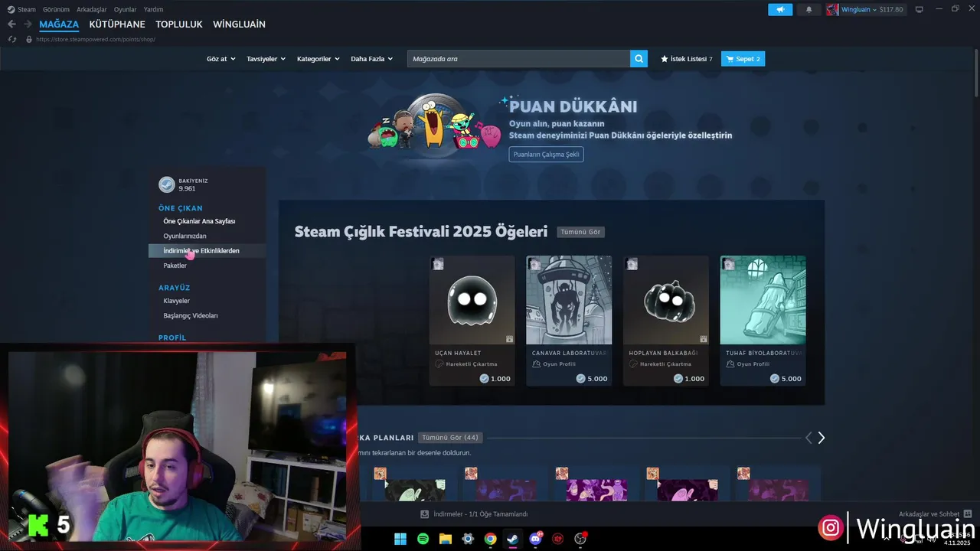Expand the Kategoriler dropdown
Image resolution: width=980 pixels, height=551 pixels.
pos(318,59)
